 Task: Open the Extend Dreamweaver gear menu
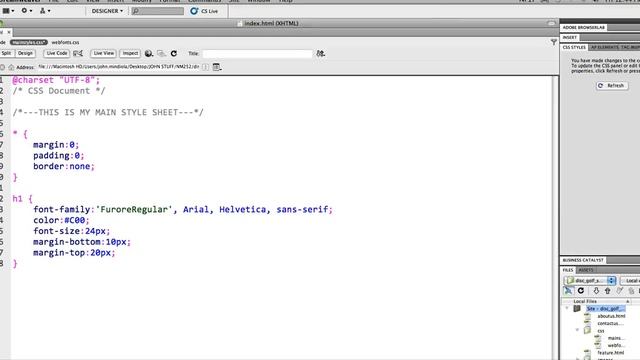tap(27, 11)
